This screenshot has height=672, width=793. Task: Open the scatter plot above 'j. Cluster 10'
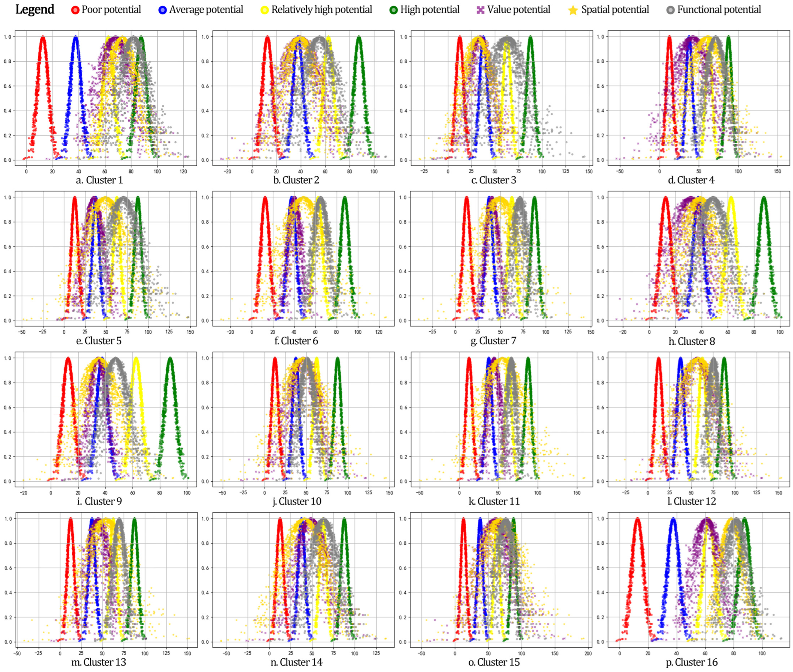(303, 419)
